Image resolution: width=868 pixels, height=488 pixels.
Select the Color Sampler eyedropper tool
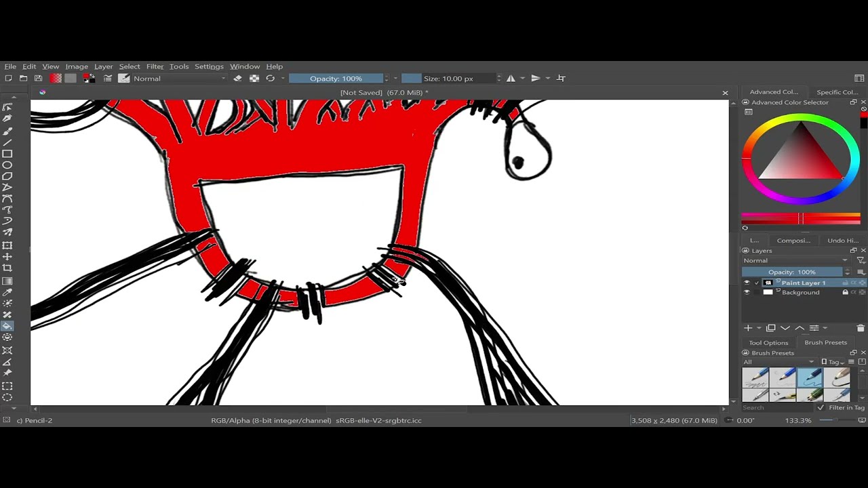point(7,292)
